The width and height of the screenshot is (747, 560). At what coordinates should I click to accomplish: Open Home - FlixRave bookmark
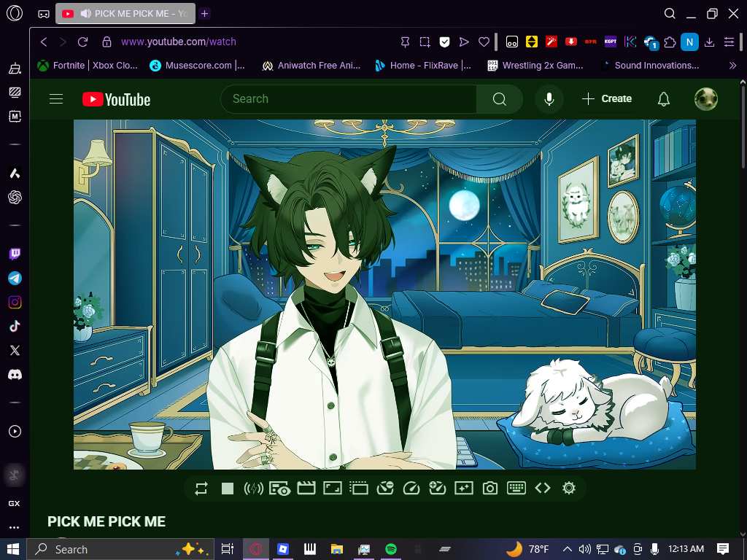click(423, 66)
